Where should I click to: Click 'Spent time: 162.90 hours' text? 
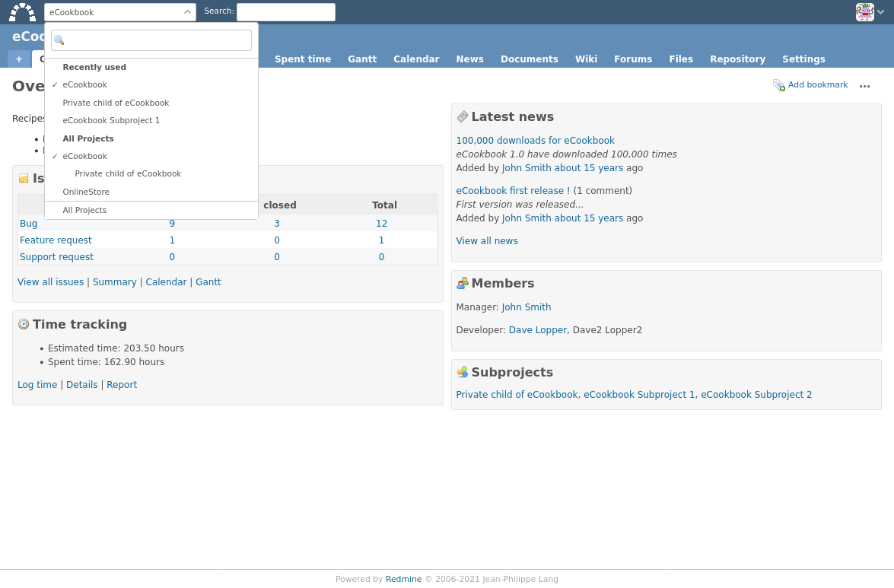106,362
